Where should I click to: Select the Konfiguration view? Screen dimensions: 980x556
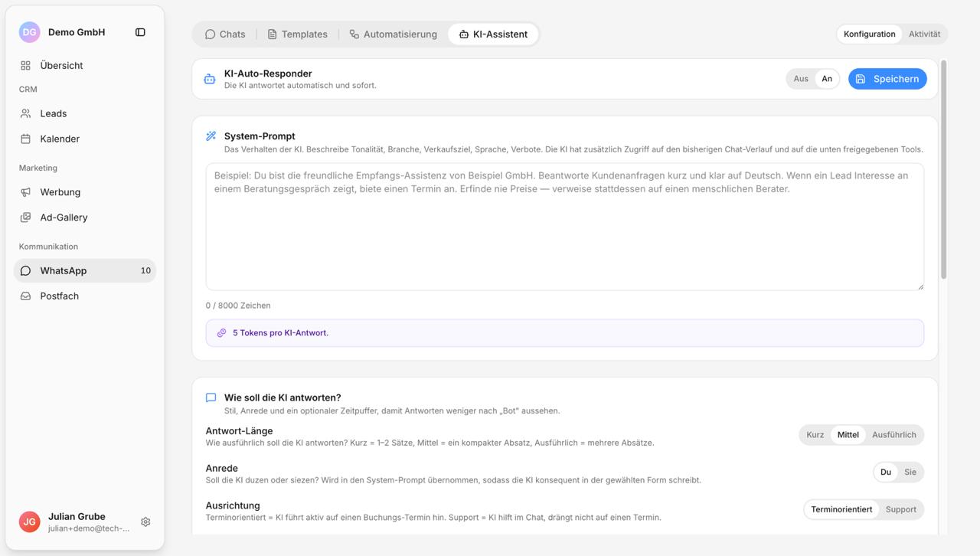[x=869, y=34]
